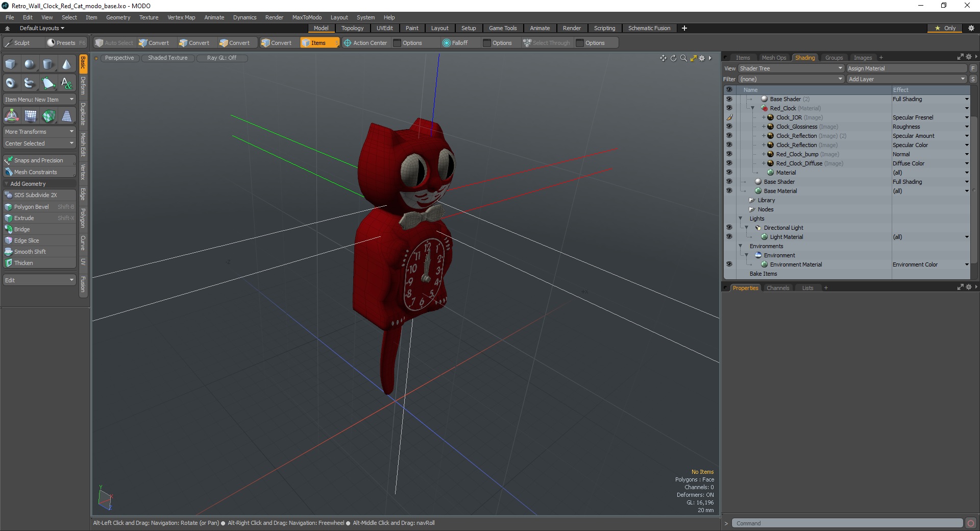Open the Filter (none) dropdown

point(791,79)
